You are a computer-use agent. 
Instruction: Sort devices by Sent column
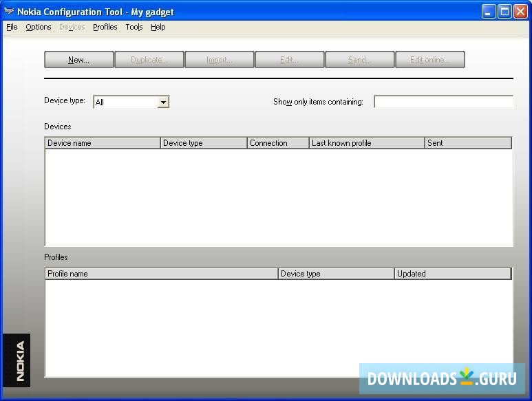[x=468, y=143]
